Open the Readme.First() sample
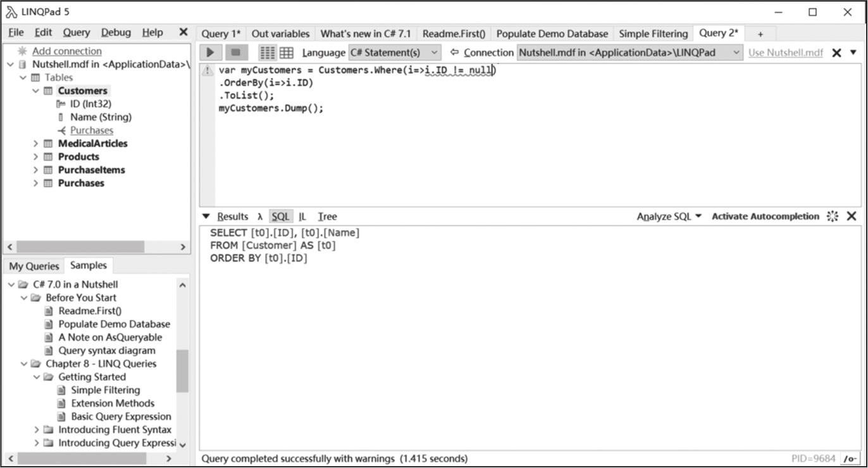 [x=90, y=311]
